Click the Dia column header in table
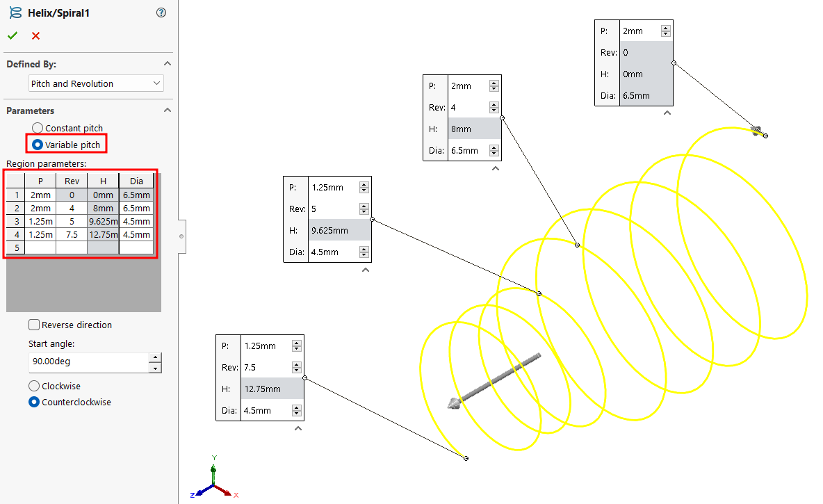 coord(136,181)
